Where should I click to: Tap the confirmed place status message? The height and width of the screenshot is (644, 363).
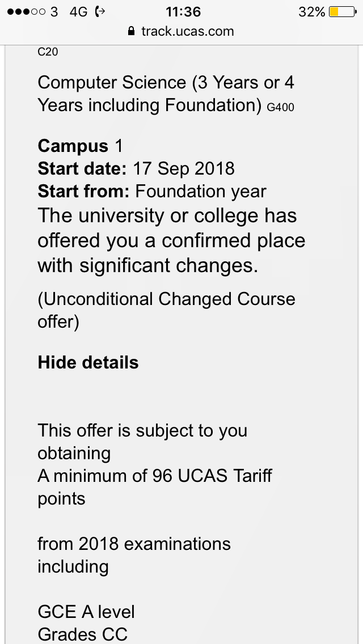pos(171,240)
